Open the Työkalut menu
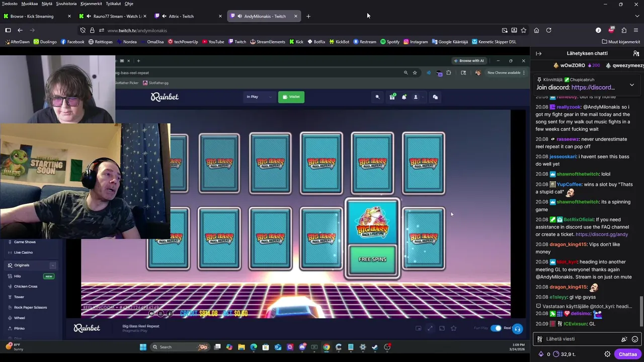Image resolution: width=644 pixels, height=362 pixels. [113, 4]
